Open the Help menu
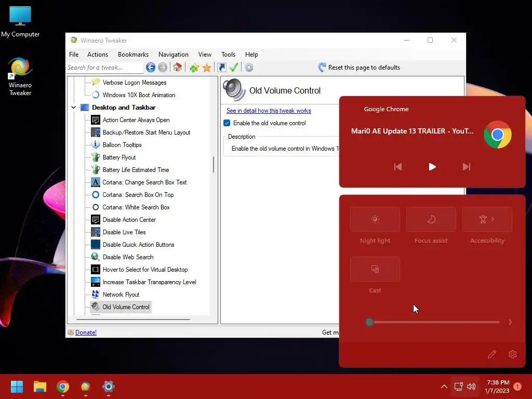Viewport: 532px width, 399px height. [251, 54]
